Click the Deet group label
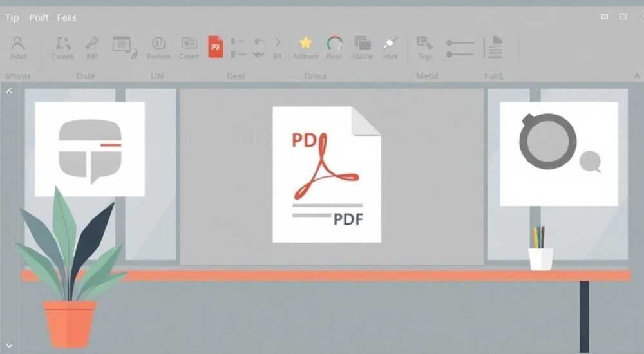Screen dimensions: 644x354 (x=236, y=76)
